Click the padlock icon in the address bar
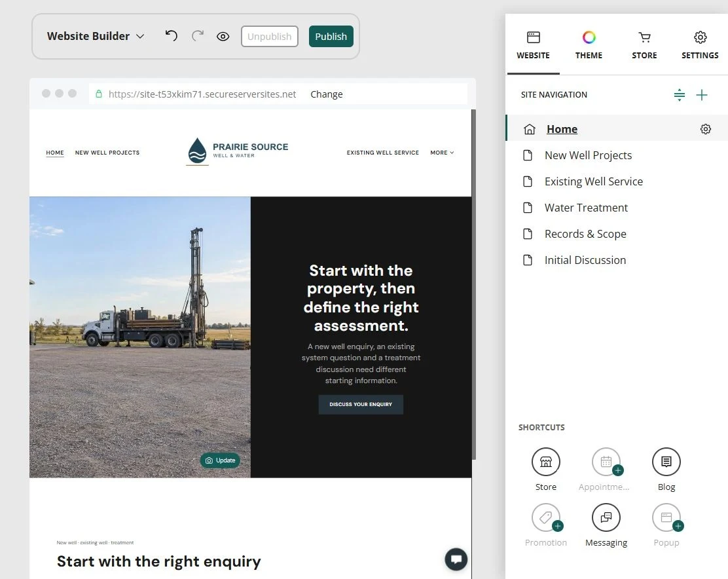Image resolution: width=728 pixels, height=579 pixels. coord(99,94)
